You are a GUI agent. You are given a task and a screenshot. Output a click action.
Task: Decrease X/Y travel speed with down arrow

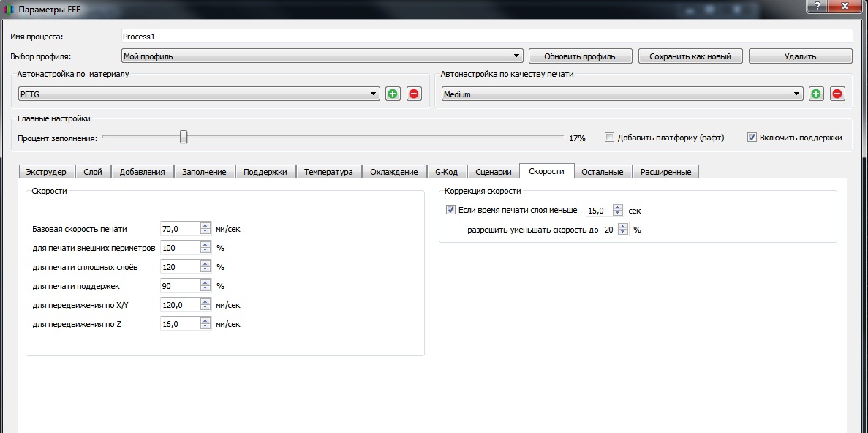pyautogui.click(x=206, y=308)
